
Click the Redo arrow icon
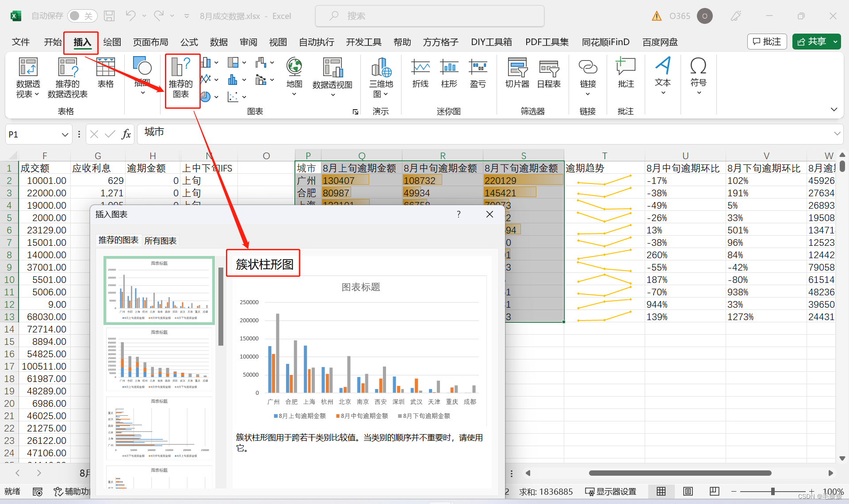[159, 16]
